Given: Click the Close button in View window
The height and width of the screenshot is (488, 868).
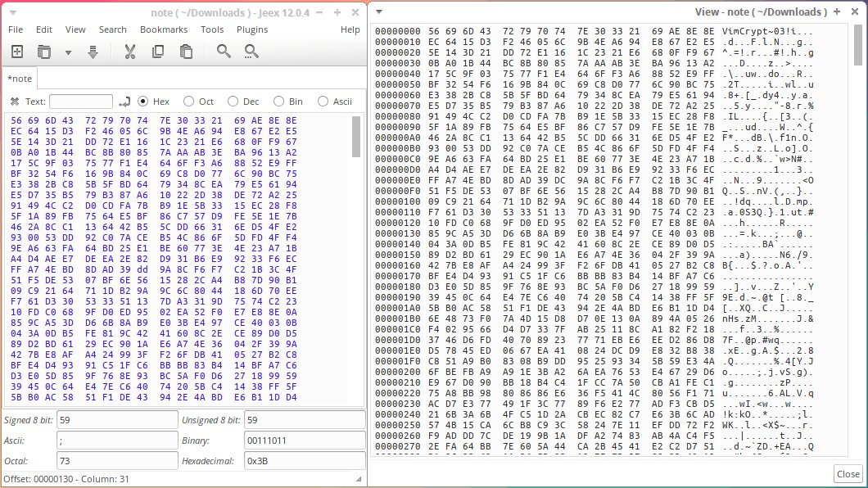Looking at the screenshot, I should [x=848, y=473].
